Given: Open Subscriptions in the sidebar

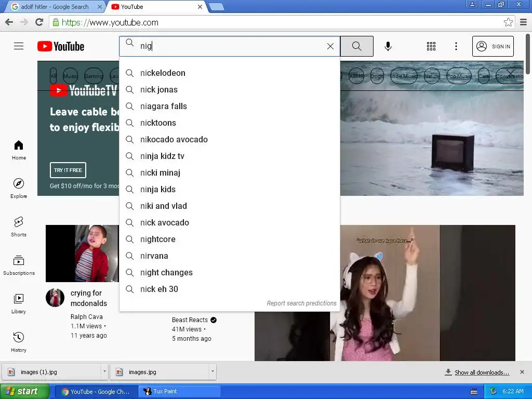Looking at the screenshot, I should click(19, 265).
